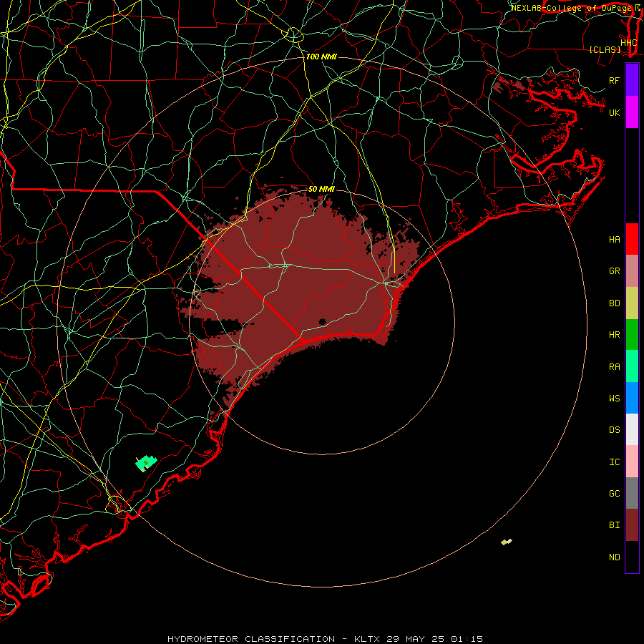
Task: Click the RF purple legend swatch
Action: pyautogui.click(x=632, y=80)
